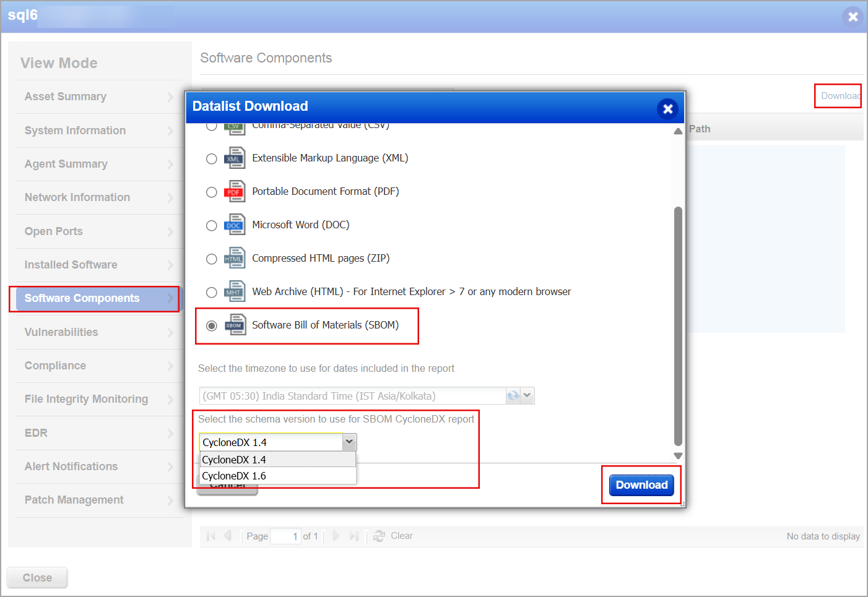Expand Patch Management chevron

point(170,500)
